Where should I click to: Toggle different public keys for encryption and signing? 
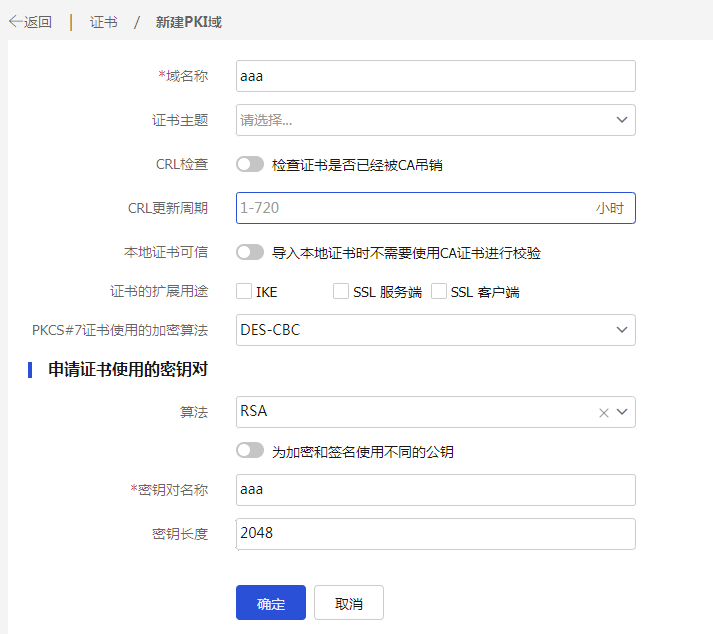250,451
